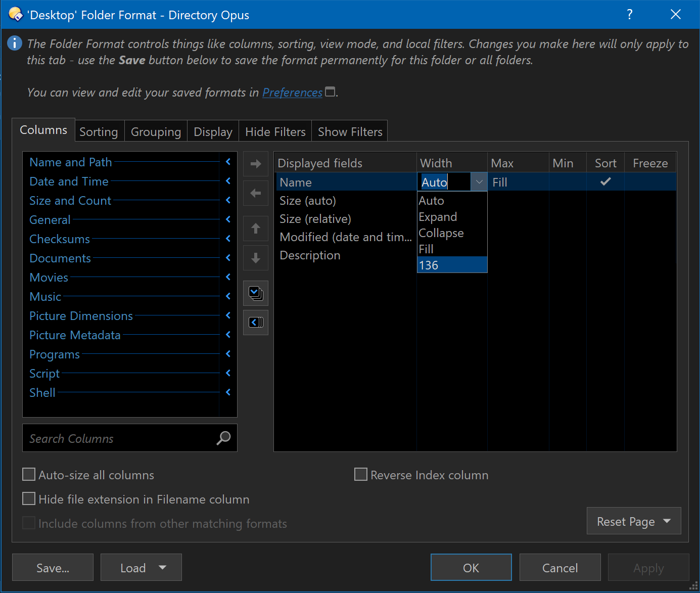Click the help question mark in title bar
This screenshot has width=700, height=593.
coord(630,15)
